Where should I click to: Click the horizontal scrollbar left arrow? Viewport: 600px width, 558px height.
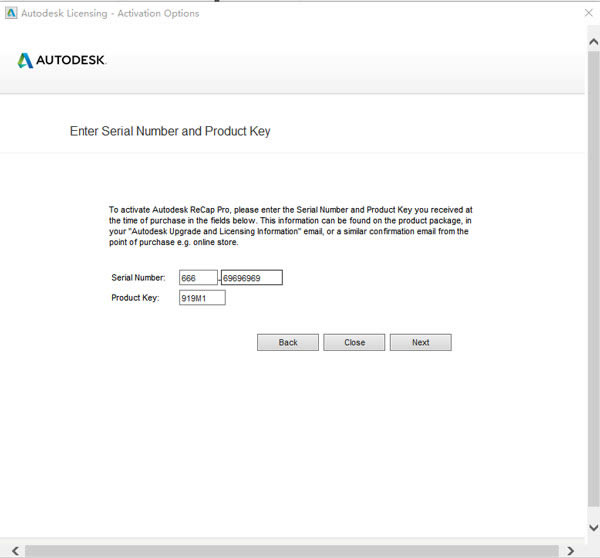tap(15, 551)
